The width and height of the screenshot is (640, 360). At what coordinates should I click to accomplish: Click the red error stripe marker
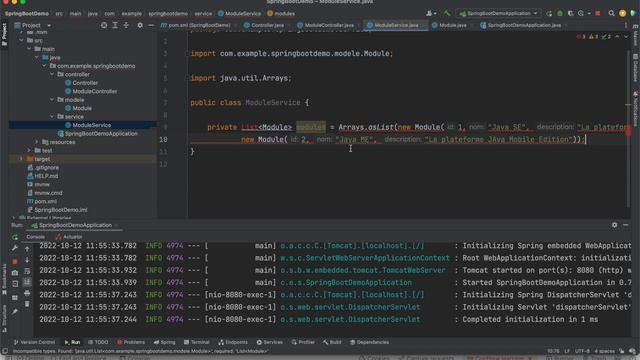pyautogui.click(x=628, y=130)
